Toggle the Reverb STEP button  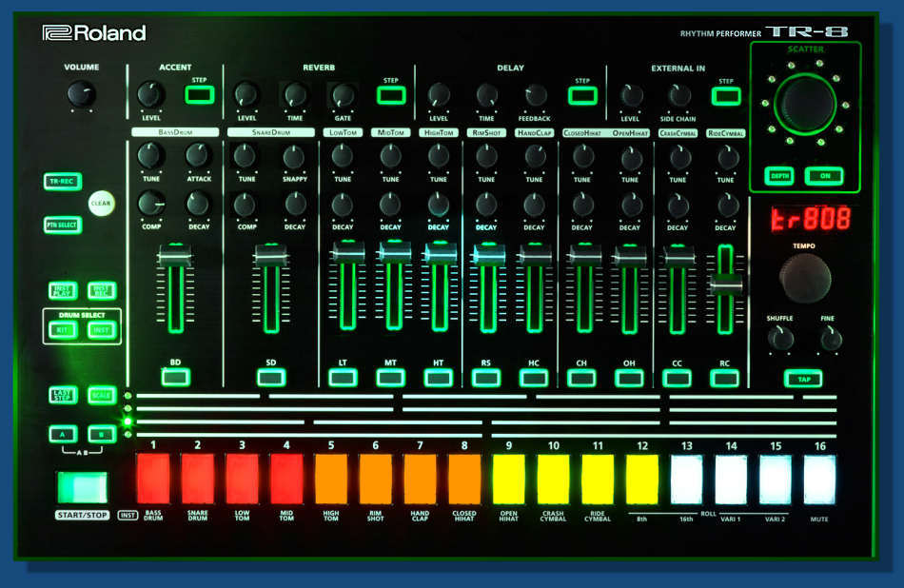(391, 95)
